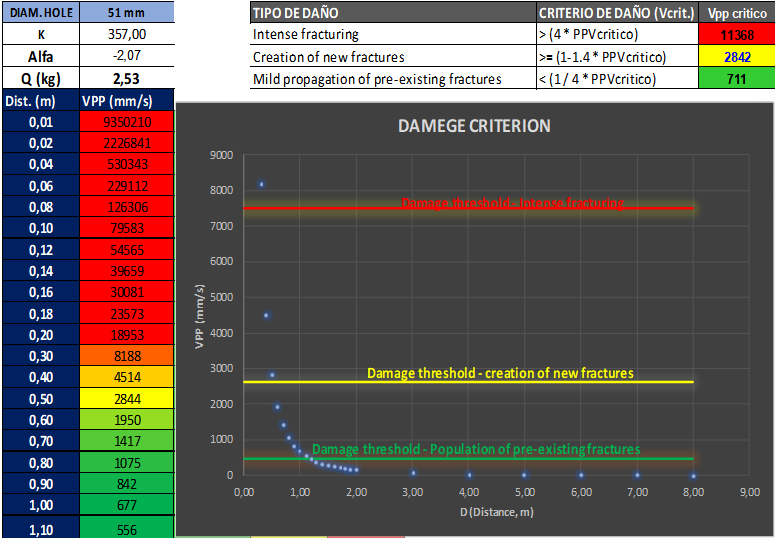Click the VPP cell showing 9350210

coord(127,122)
